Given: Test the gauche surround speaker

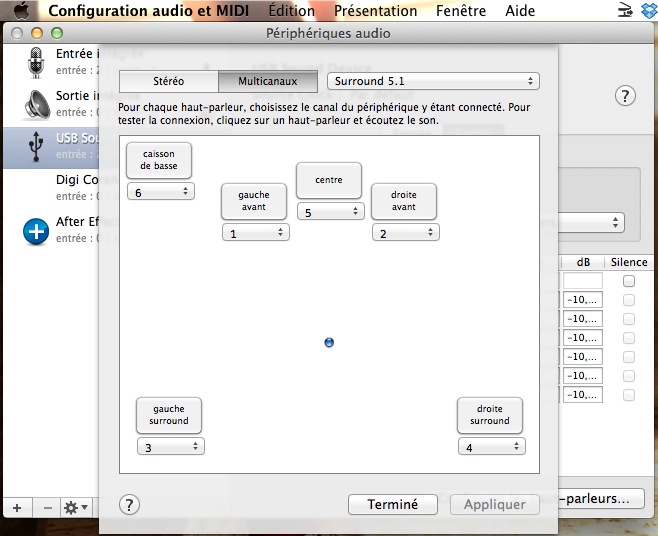Looking at the screenshot, I should (169, 415).
